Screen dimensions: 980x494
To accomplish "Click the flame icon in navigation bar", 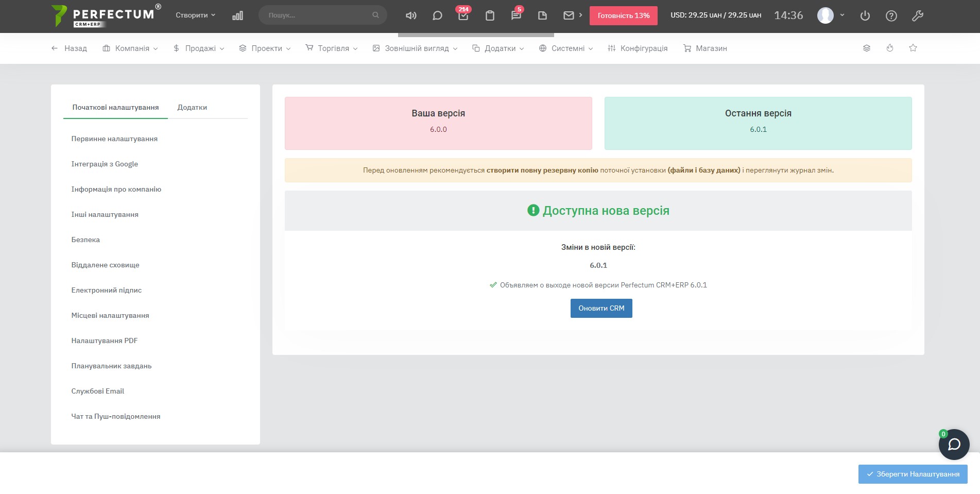I will 890,48.
